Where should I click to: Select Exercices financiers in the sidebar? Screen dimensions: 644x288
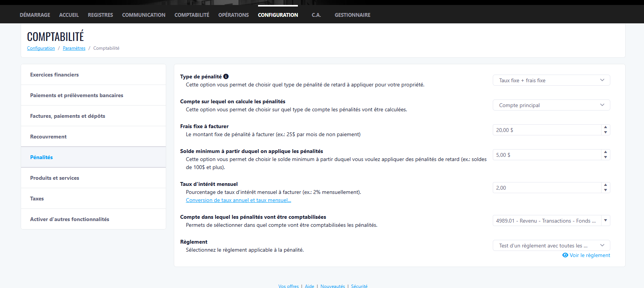coord(93,75)
